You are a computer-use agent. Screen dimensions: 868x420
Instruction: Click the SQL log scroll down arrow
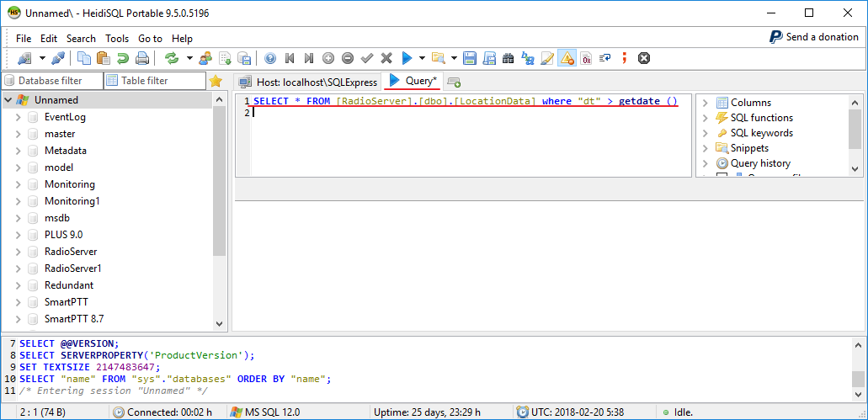(858, 394)
